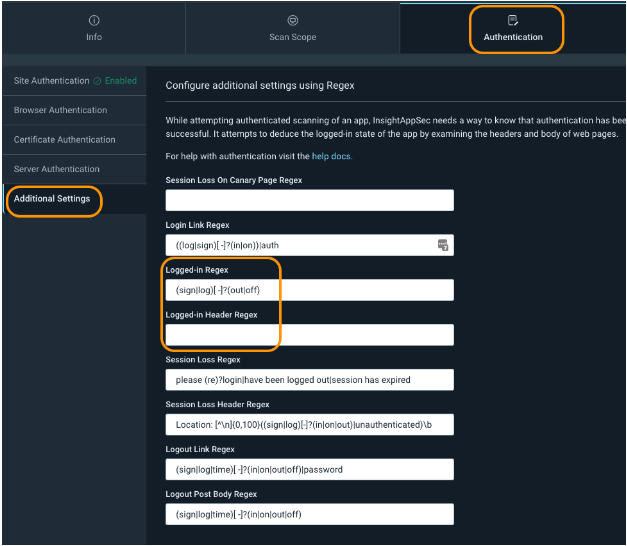627x546 pixels.
Task: Click the green Enabled checkmark icon
Action: (x=97, y=81)
